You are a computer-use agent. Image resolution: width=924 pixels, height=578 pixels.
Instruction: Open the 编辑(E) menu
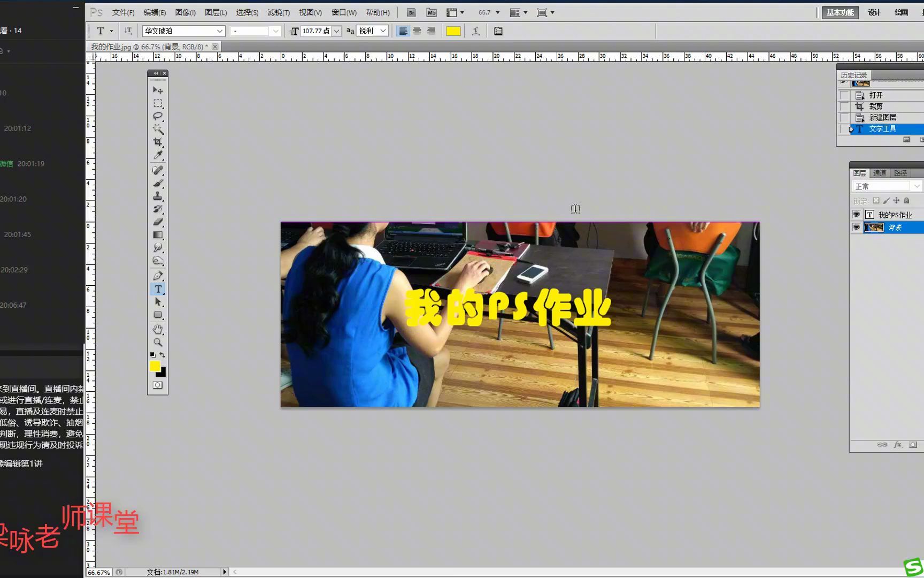pyautogui.click(x=155, y=12)
